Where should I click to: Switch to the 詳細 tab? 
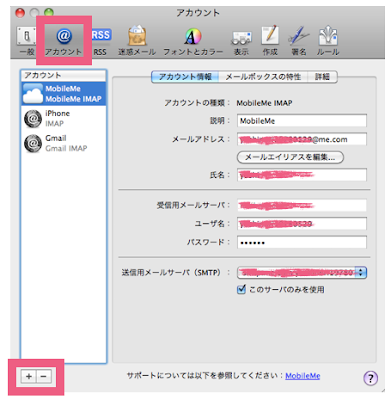click(x=322, y=77)
